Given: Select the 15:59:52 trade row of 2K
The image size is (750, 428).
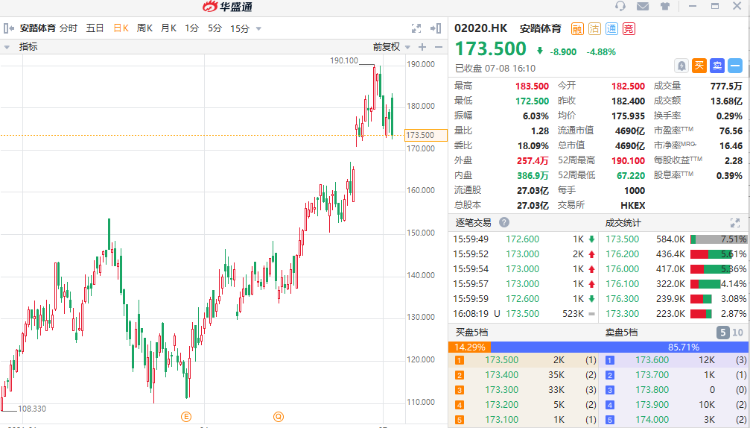Looking at the screenshot, I should point(524,254).
